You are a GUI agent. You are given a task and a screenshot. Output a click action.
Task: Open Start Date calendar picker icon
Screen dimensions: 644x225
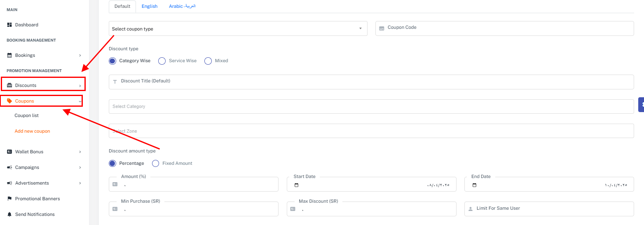click(296, 185)
